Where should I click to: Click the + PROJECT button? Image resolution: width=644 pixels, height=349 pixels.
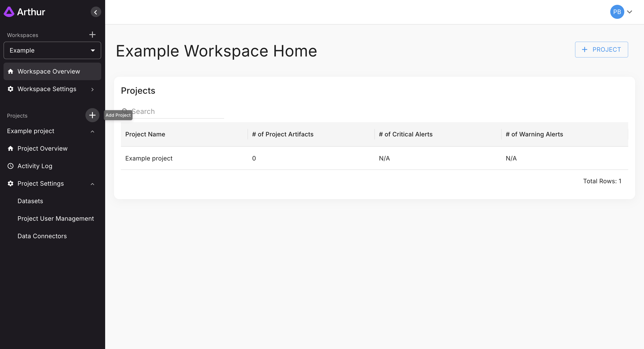point(601,49)
